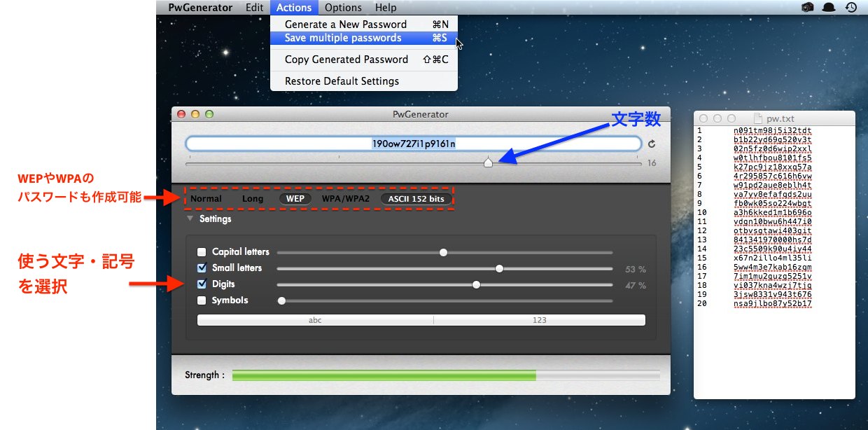Image resolution: width=868 pixels, height=430 pixels.
Task: Click the Strength : label
Action: click(x=205, y=375)
